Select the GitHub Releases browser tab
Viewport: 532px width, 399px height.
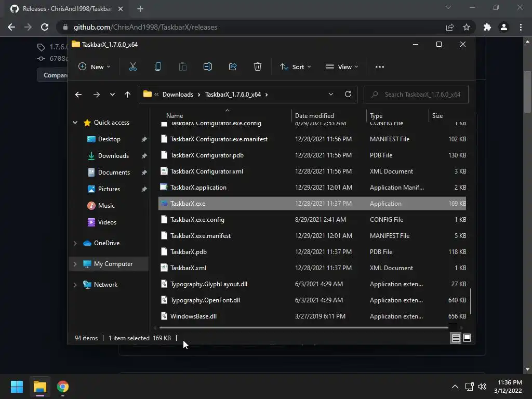[66, 9]
